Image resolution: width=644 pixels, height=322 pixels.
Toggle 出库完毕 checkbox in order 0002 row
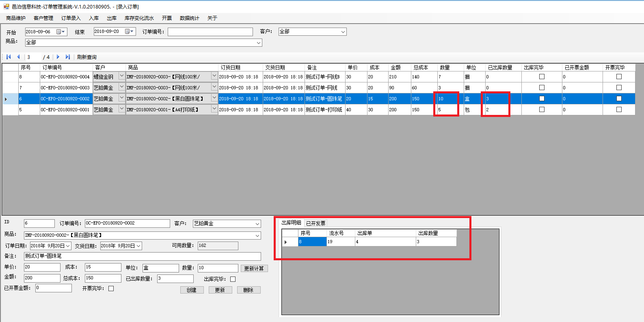[x=542, y=99]
